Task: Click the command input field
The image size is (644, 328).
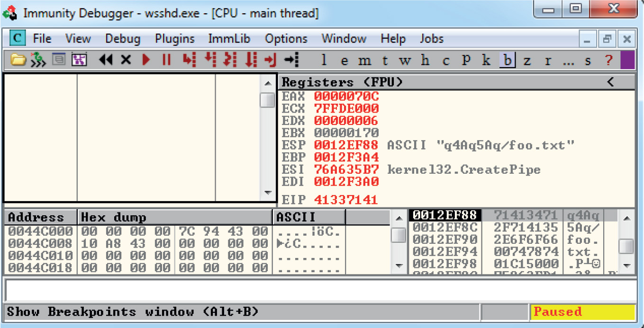Action: [x=320, y=290]
